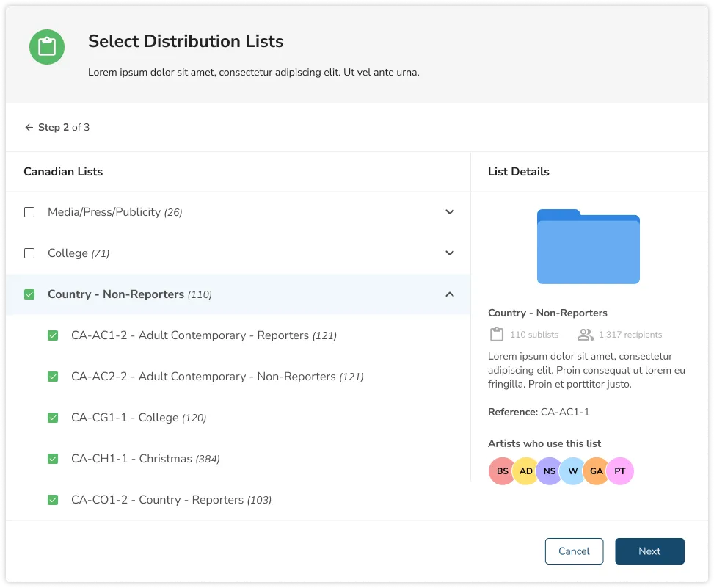This screenshot has width=714, height=588.
Task: Check the College list checkbox
Action: pyautogui.click(x=29, y=253)
